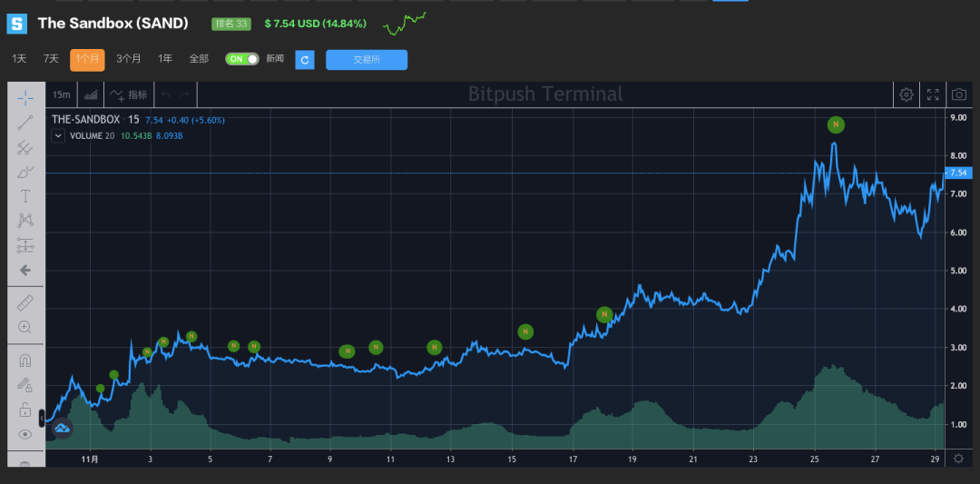The image size is (980, 484).
Task: Select the 7天 time range tab
Action: (51, 59)
